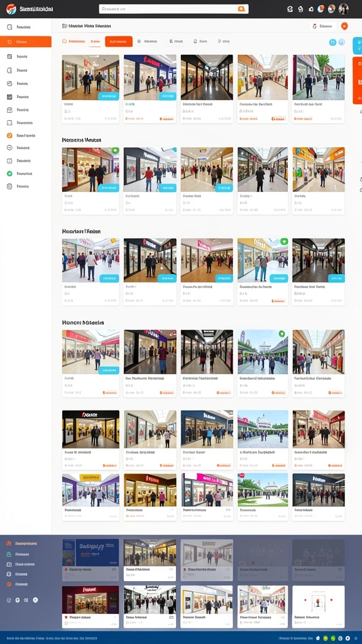Click the blue side tab on the right edge
Screen dimensions: 362x644
coord(358,45)
